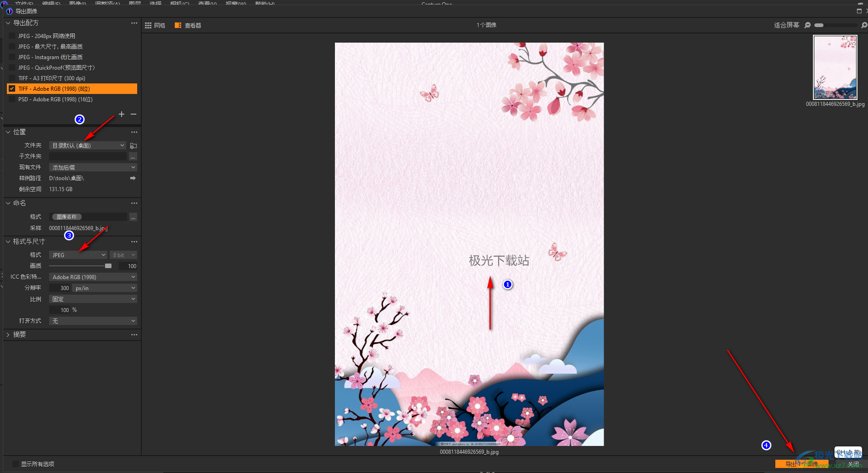Click zoom out magnifier near 适合屏幕
The height and width of the screenshot is (473, 868).
coord(808,25)
